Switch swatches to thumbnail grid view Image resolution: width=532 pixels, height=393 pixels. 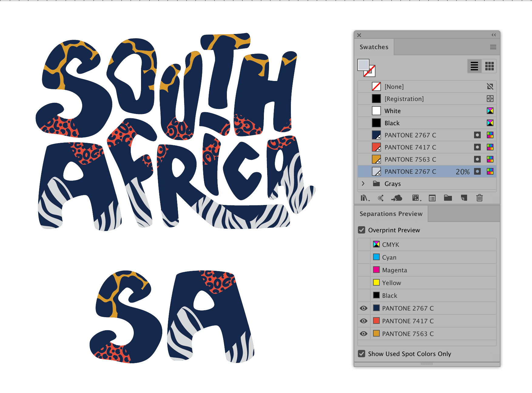click(x=489, y=66)
